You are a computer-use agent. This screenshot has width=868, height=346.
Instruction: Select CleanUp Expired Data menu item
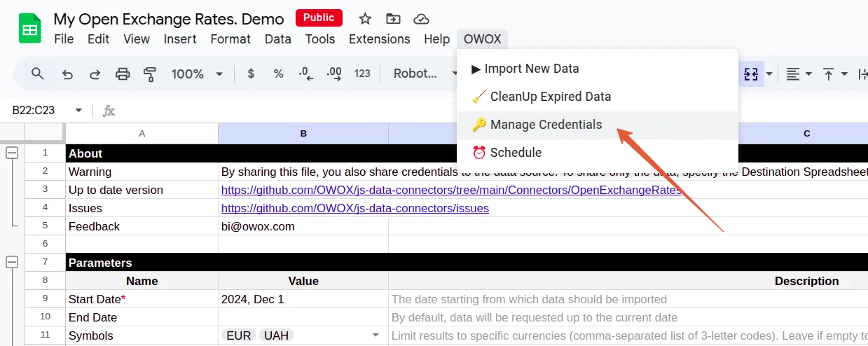coord(598,97)
